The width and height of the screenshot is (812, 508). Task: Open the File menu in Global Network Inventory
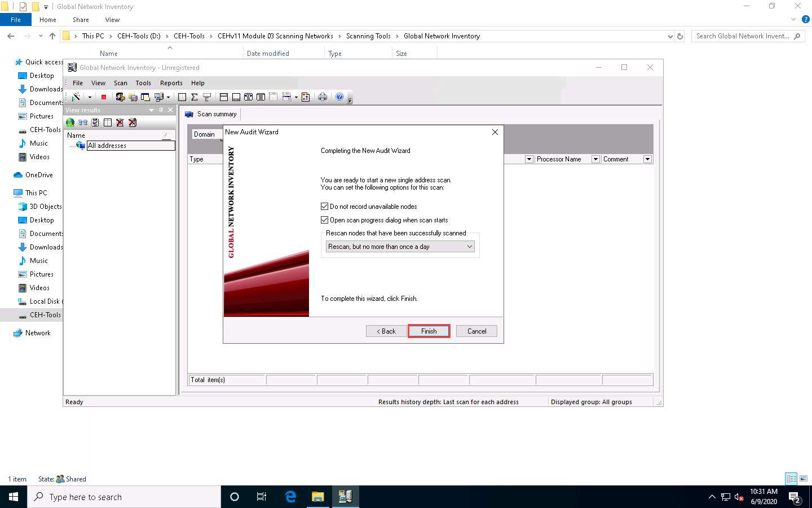(x=78, y=83)
